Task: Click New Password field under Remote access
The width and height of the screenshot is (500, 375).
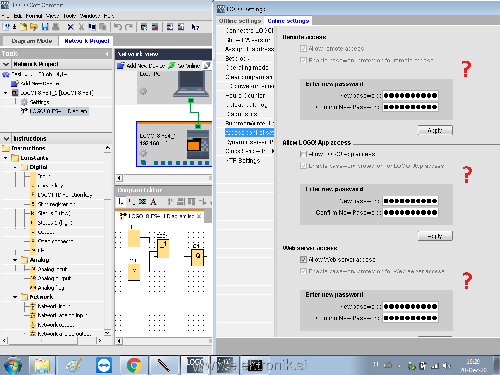Action: coord(410,95)
